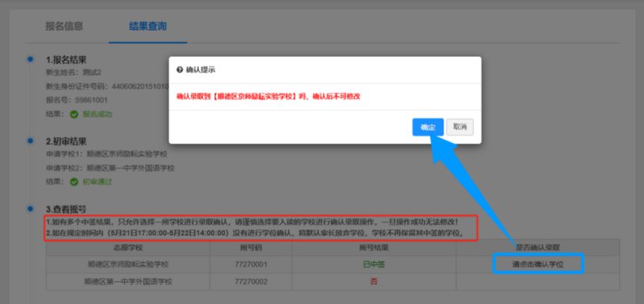The image size is (644, 304).
Task: Click the first notice line about multiple winning results
Action: pos(251,222)
